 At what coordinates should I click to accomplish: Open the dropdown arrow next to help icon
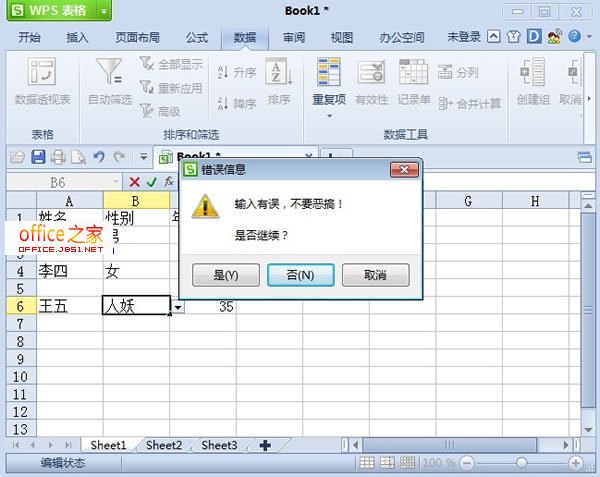click(589, 37)
